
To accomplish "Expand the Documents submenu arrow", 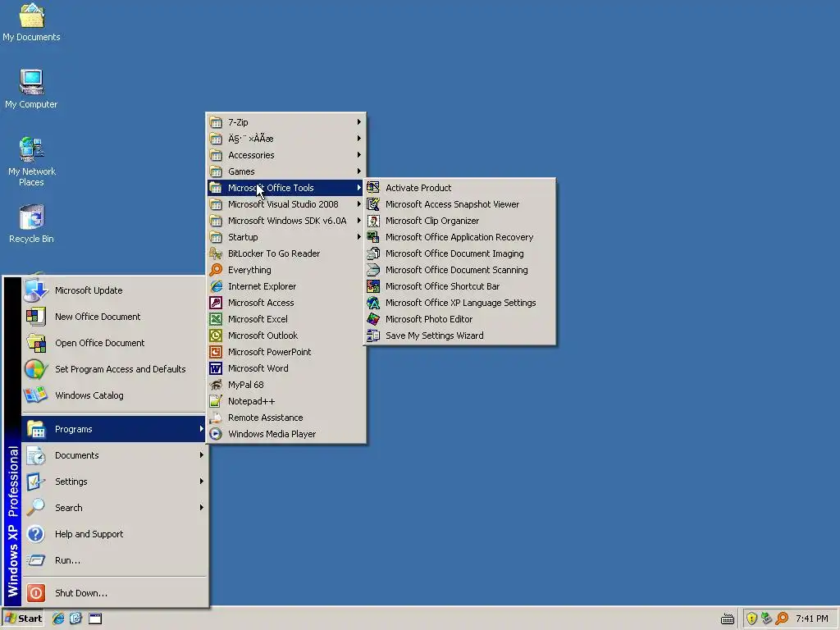I will [x=202, y=454].
